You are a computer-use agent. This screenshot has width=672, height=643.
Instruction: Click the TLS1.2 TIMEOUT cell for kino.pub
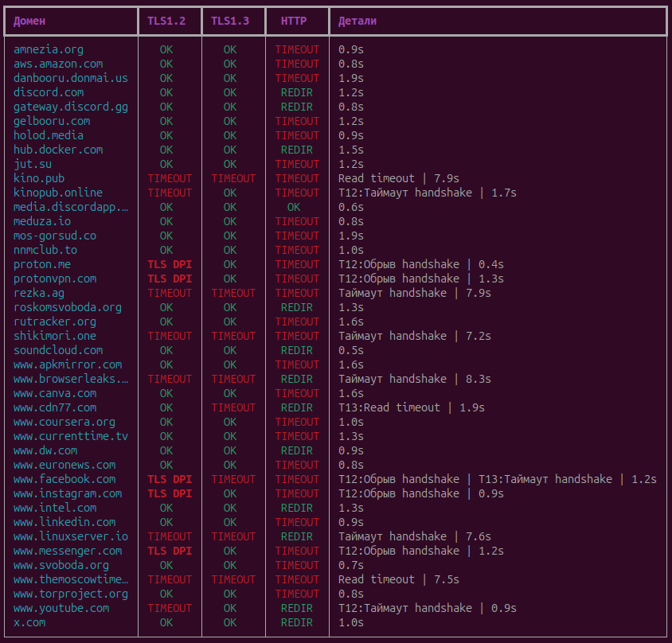coord(170,178)
